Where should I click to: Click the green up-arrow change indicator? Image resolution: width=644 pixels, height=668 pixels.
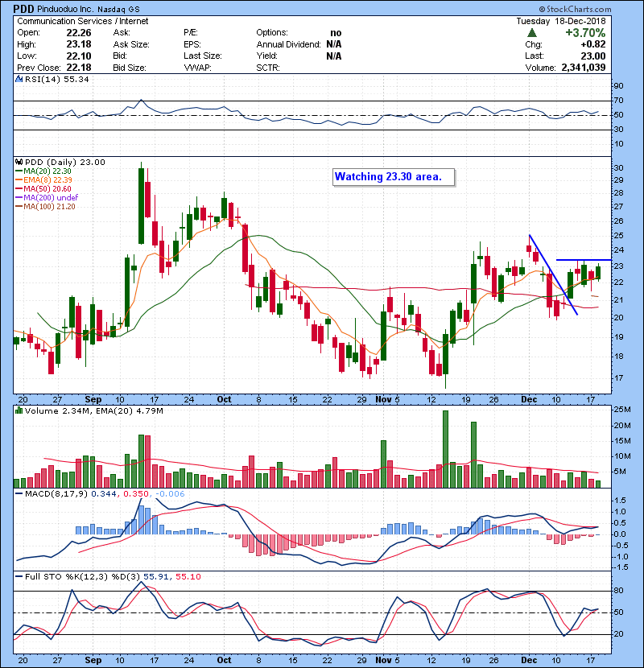pos(531,33)
